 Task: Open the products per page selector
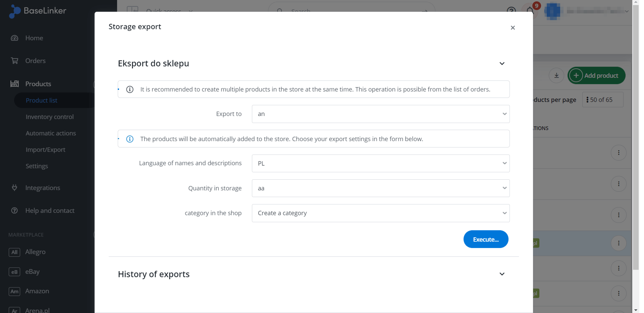click(603, 100)
